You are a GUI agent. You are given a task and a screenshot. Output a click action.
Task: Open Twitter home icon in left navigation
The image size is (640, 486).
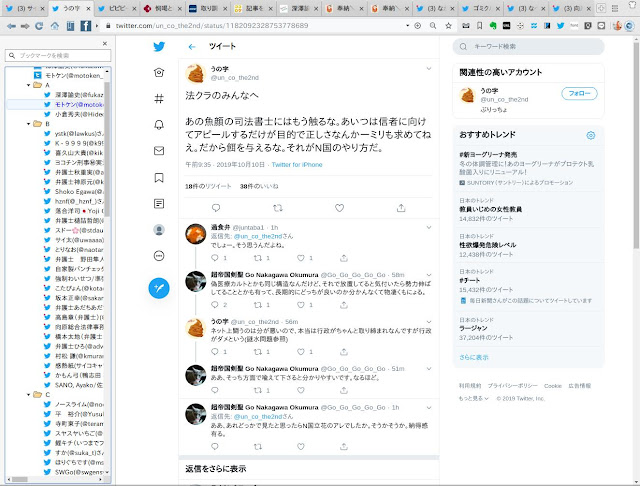tap(159, 73)
